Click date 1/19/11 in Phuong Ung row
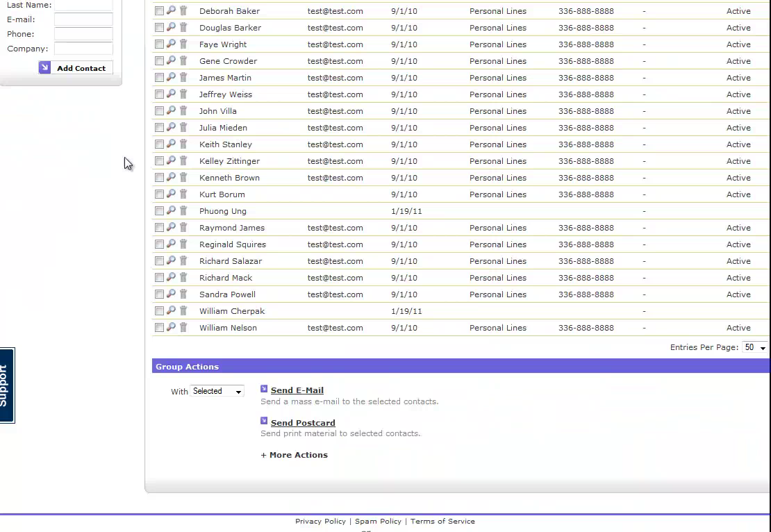The height and width of the screenshot is (532, 771). tap(406, 211)
